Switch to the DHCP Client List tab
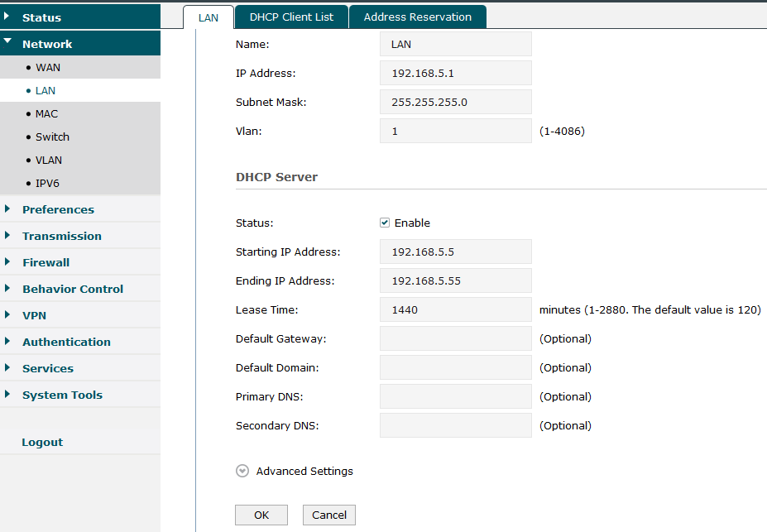The image size is (767, 532). [x=290, y=16]
